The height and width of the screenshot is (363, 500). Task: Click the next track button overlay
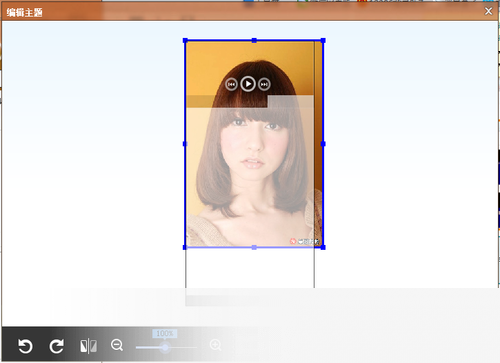coord(264,84)
